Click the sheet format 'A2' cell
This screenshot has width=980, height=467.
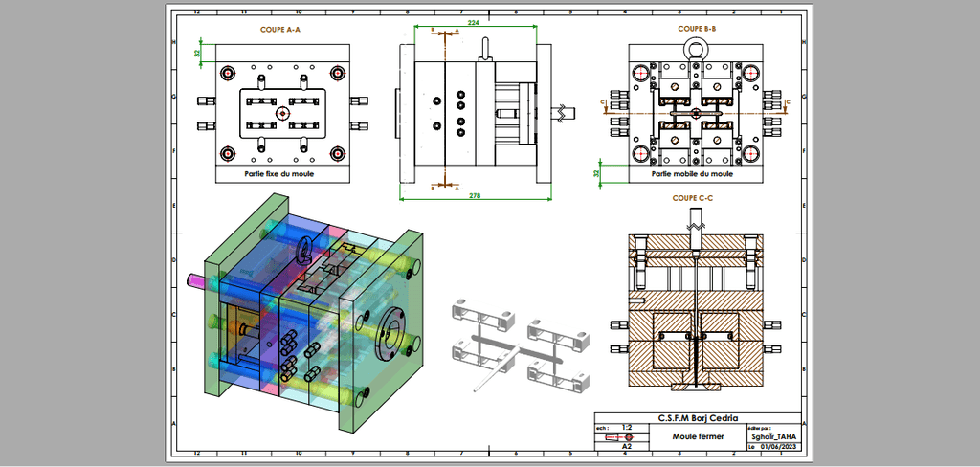click(627, 447)
